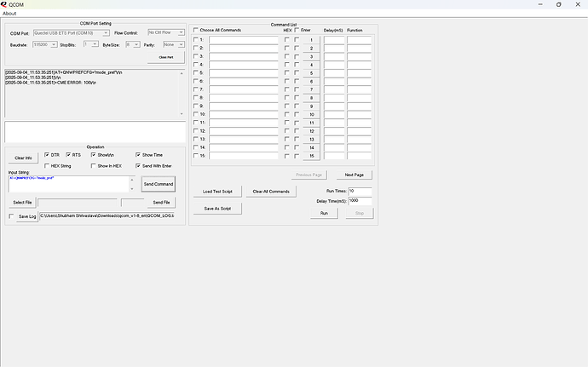Click the Run Times input field
Viewport: 588px width, 367px height.
(x=360, y=192)
